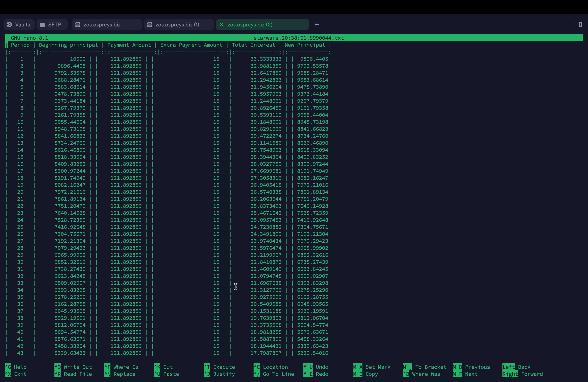Toggle the right side panel icon
This screenshot has width=588, height=382.
pyautogui.click(x=578, y=25)
